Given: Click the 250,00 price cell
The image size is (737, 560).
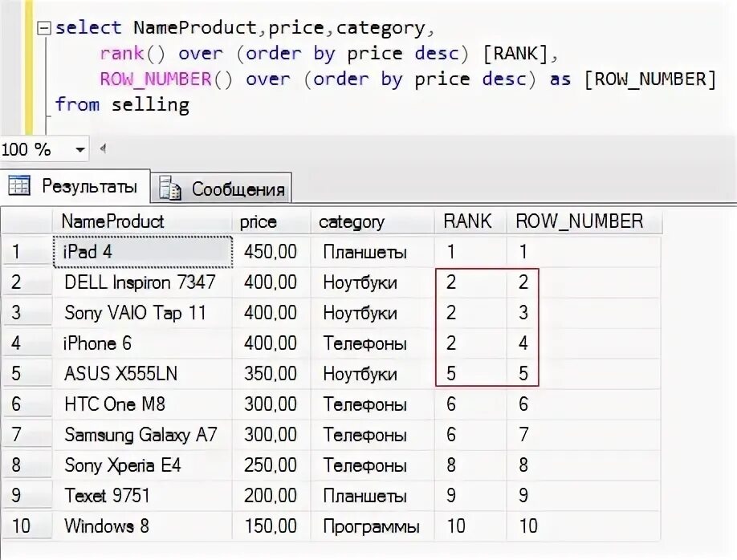Looking at the screenshot, I should (x=271, y=465).
